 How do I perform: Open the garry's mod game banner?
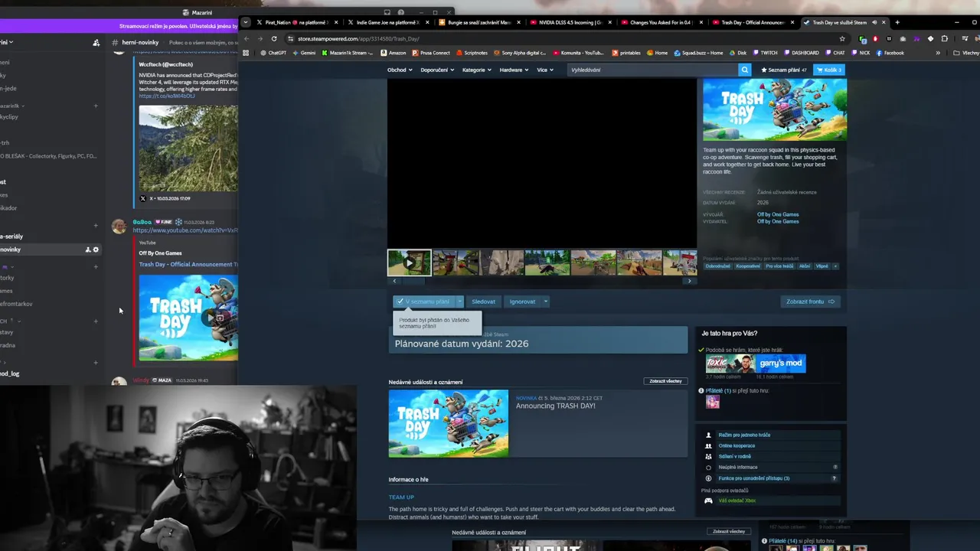point(781,363)
